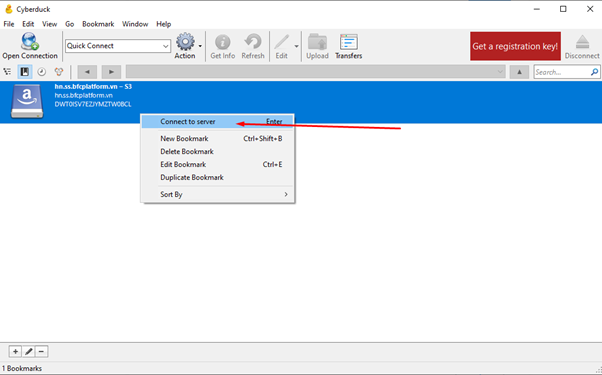Choose Delete Bookmark in context menu

pos(218,152)
